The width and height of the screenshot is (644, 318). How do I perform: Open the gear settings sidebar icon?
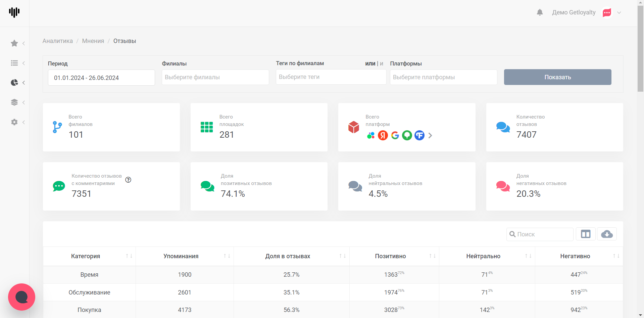[x=14, y=122]
